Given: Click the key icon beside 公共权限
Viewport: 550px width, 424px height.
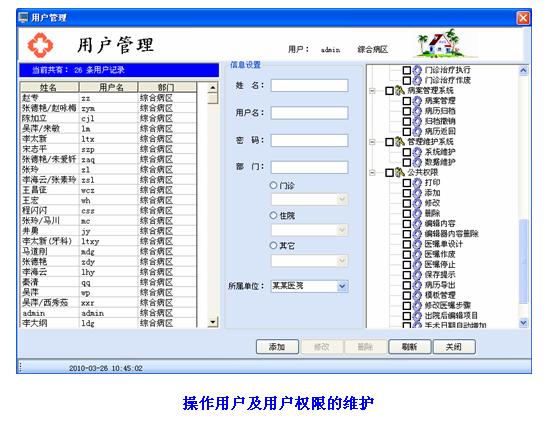Looking at the screenshot, I should click(x=400, y=173).
